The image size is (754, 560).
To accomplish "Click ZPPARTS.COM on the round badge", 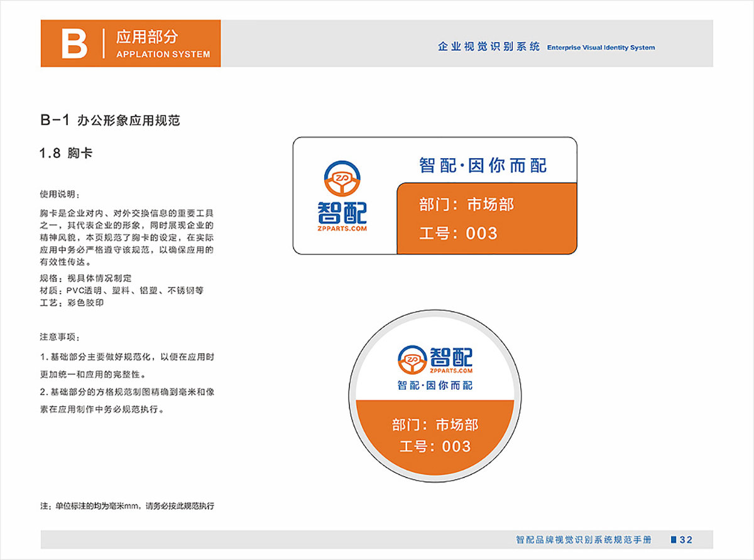I will [451, 371].
